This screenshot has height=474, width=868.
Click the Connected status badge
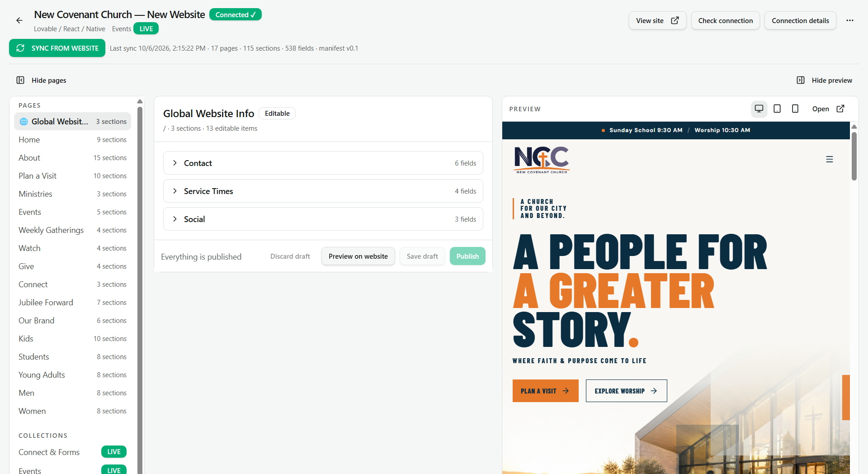[236, 14]
